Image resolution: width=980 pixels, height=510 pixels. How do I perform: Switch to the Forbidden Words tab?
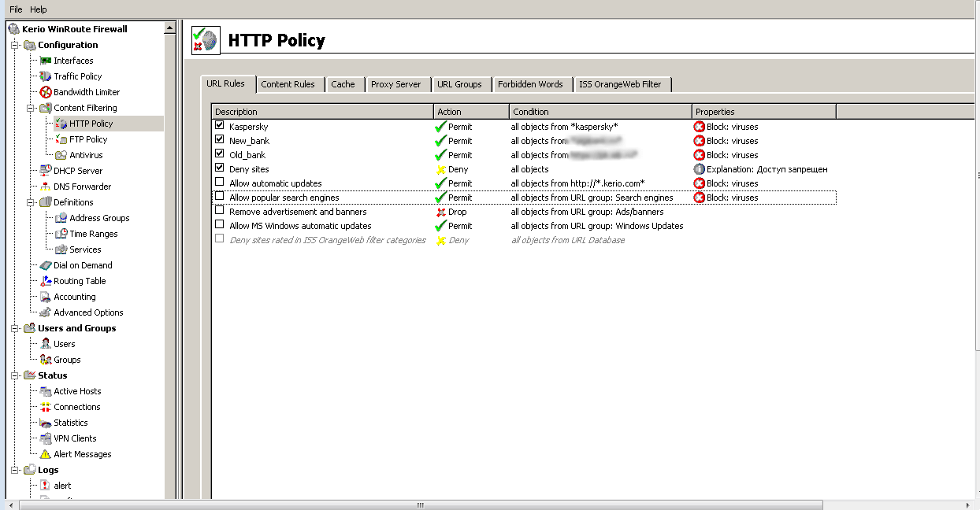(530, 84)
